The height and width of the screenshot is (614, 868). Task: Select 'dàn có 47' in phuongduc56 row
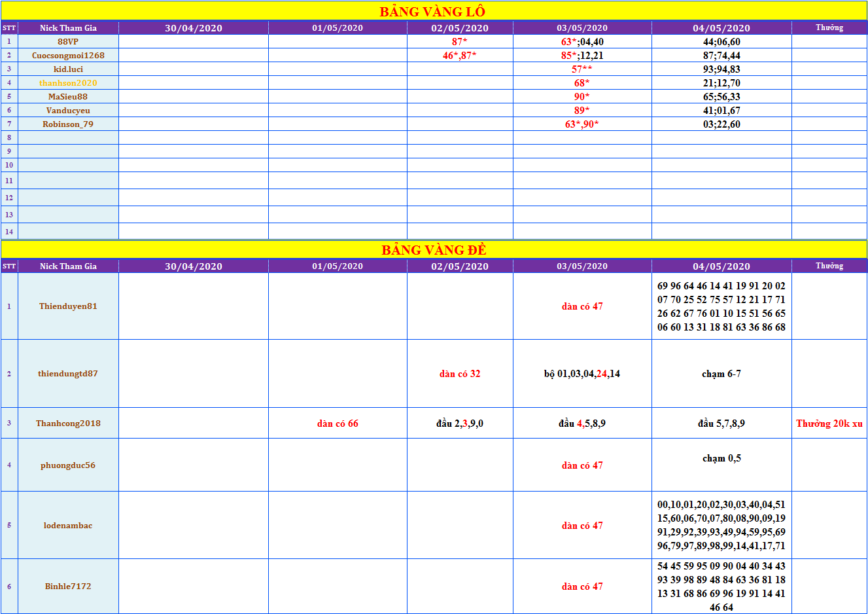582,465
